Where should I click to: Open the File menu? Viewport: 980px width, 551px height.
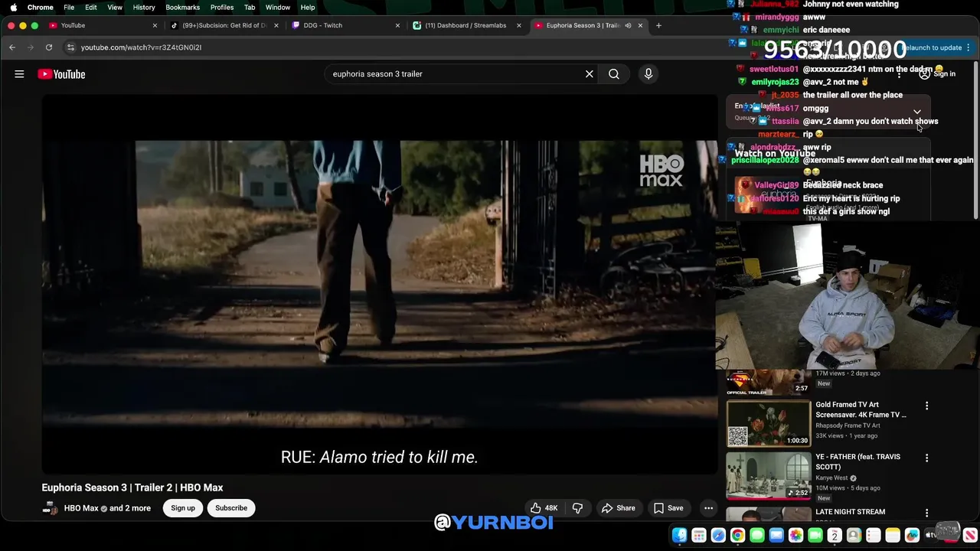69,7
